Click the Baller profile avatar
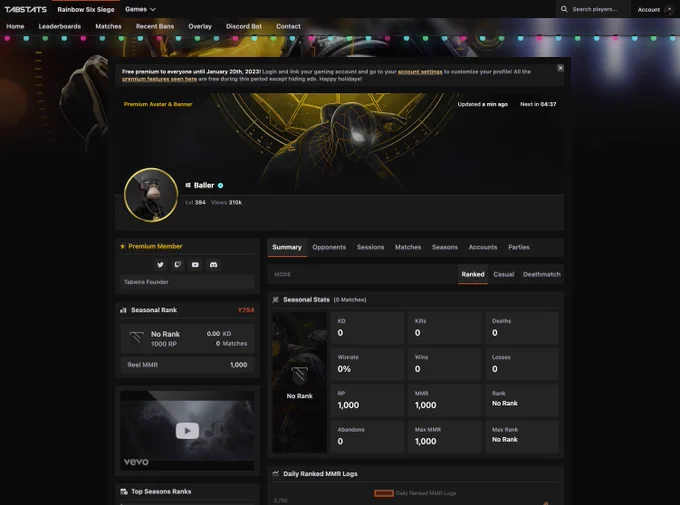Viewport: 680px width, 505px height. pyautogui.click(x=151, y=195)
